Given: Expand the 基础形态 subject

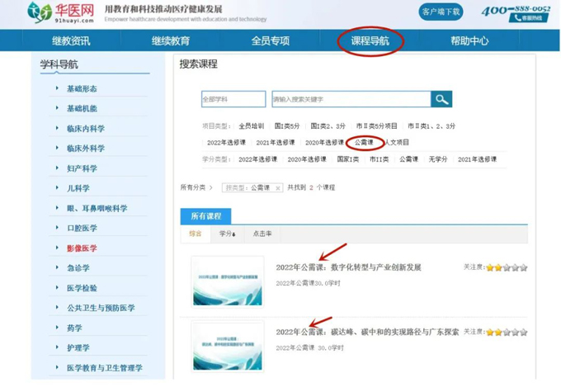Looking at the screenshot, I should tap(82, 89).
